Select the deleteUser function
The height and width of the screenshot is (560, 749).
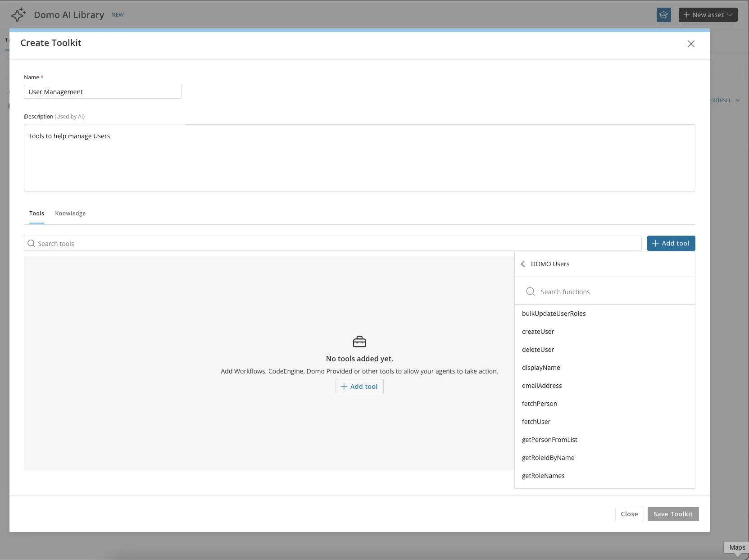click(x=605, y=350)
